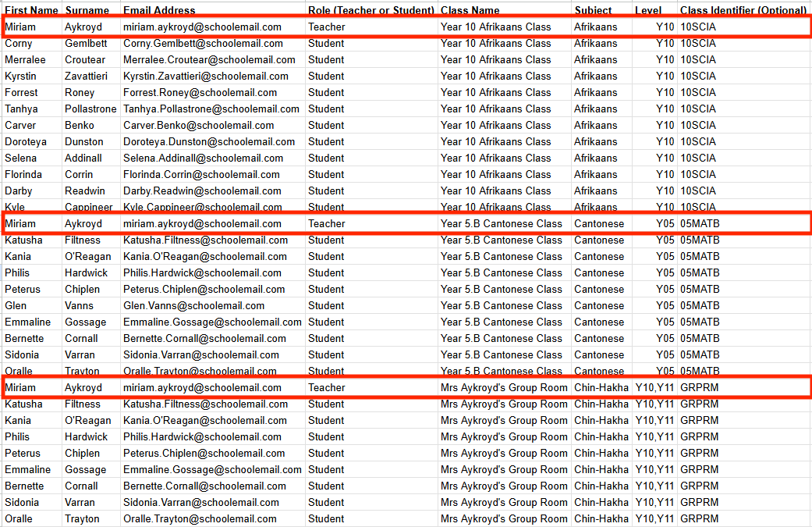
Task: Click the Vanns surname cell
Action: [x=90, y=306]
